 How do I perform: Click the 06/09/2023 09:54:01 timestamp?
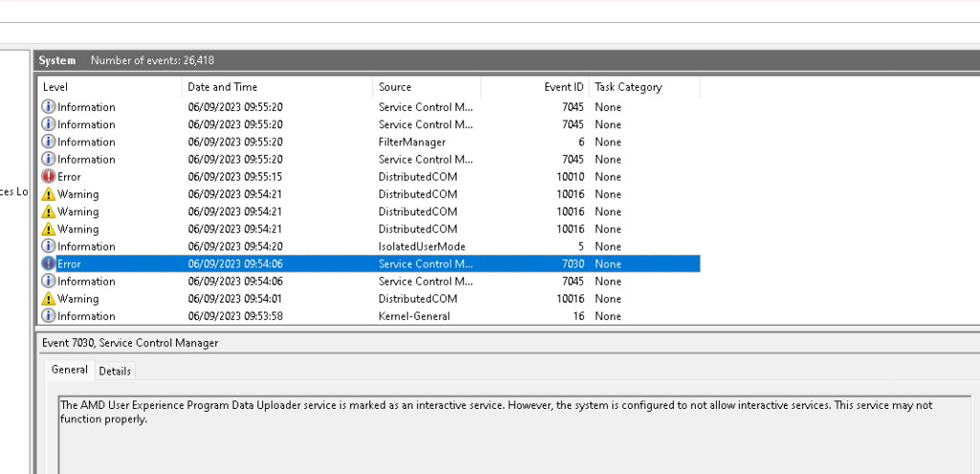[x=235, y=299]
